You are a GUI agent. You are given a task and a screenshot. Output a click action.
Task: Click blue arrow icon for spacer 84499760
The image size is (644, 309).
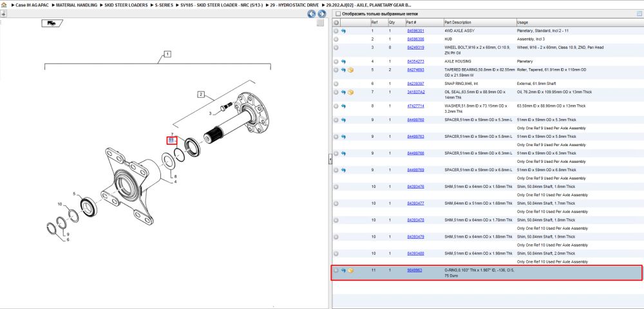coord(343,120)
